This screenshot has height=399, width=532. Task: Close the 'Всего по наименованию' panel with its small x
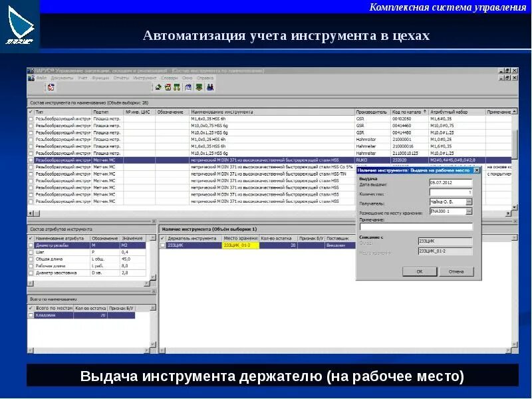pos(154,291)
